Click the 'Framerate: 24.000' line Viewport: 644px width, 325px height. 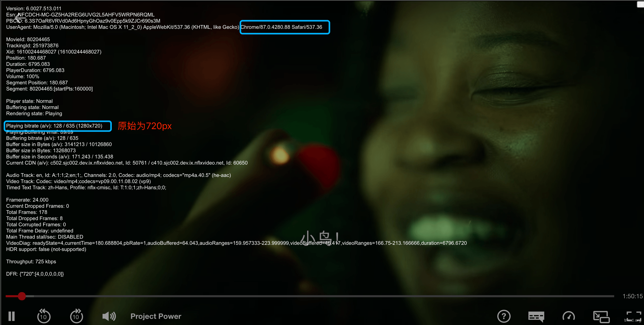(27, 200)
